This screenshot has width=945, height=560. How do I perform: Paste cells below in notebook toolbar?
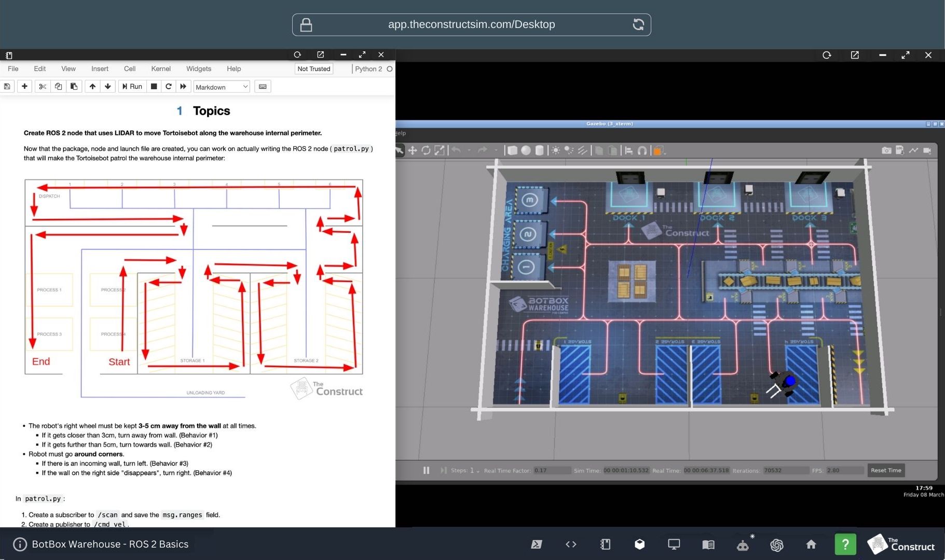coord(74,87)
